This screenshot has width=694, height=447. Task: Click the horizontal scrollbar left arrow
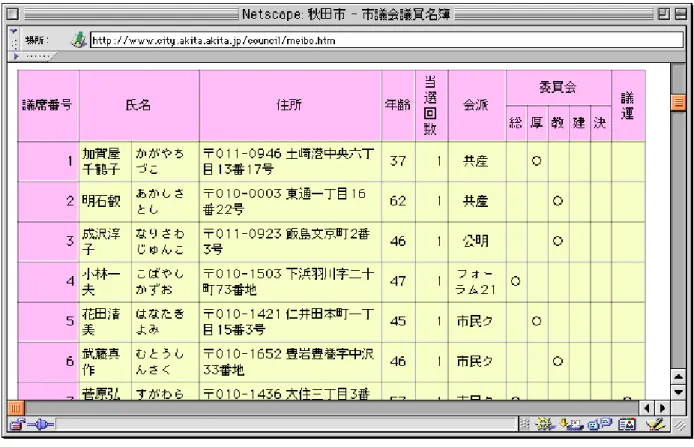tap(647, 408)
